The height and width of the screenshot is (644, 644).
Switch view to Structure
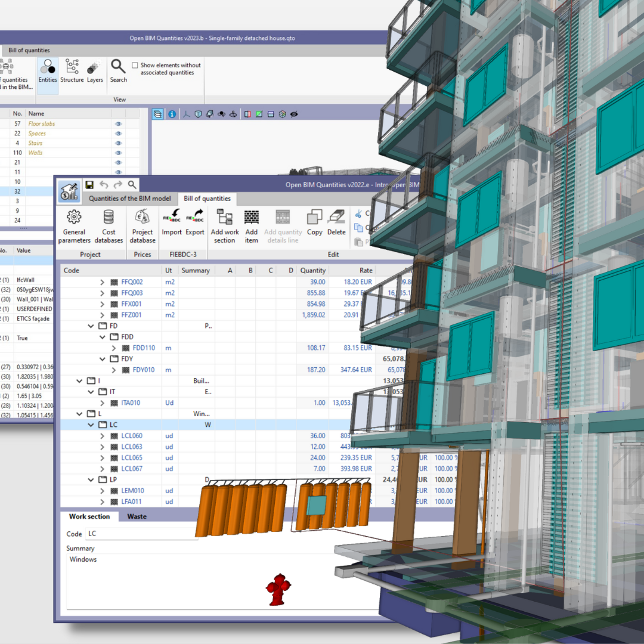point(72,72)
